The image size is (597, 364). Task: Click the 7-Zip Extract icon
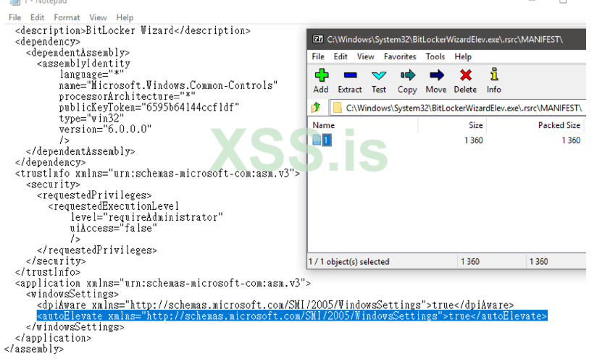tap(350, 75)
